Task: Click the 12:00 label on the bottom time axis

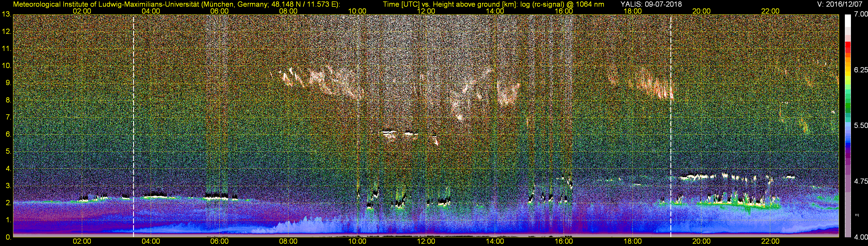Action: [426, 241]
